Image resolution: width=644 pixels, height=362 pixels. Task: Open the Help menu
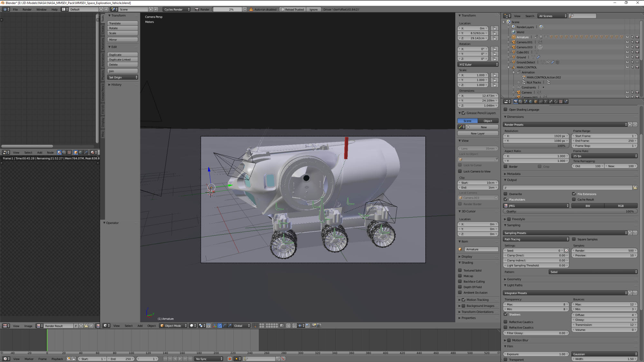point(54,9)
